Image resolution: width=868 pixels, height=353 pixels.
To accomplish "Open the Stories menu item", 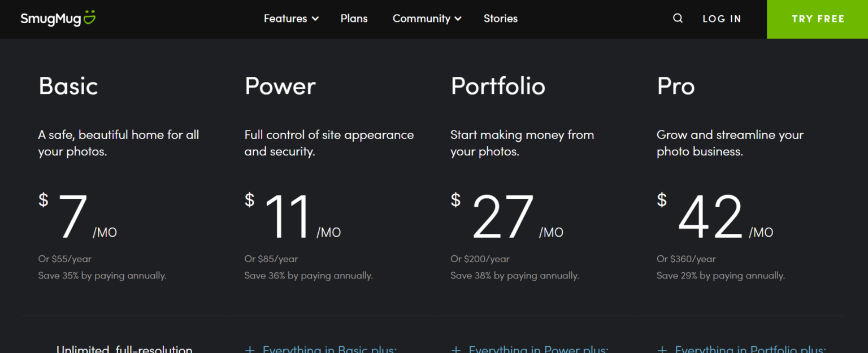I will [x=500, y=18].
